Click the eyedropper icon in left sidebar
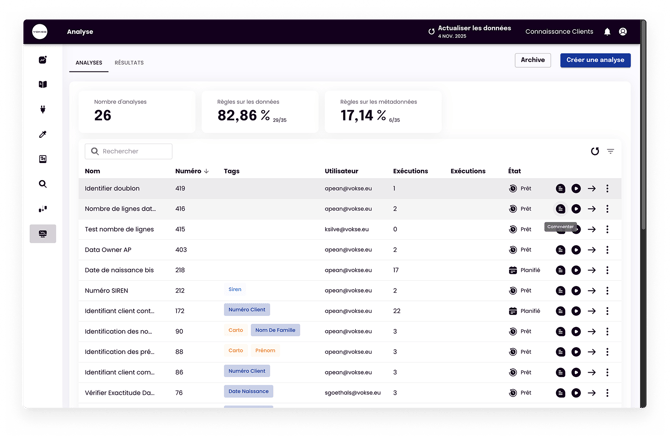Image resolution: width=670 pixels, height=436 pixels. click(43, 134)
